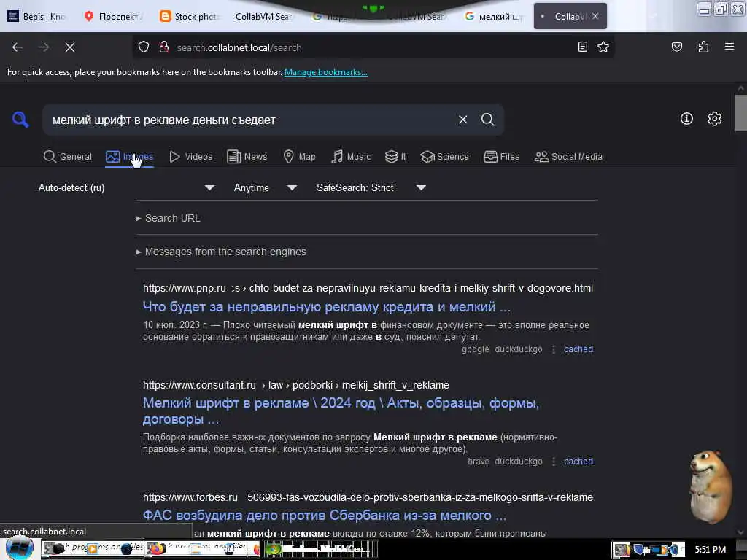The width and height of the screenshot is (747, 560).
Task: Click the insecure connection padlock icon
Action: click(164, 47)
